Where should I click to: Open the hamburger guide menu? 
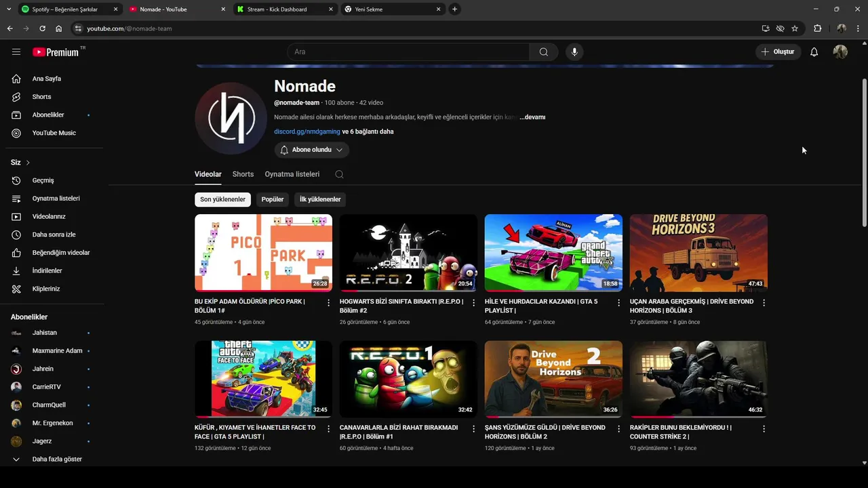pos(16,52)
